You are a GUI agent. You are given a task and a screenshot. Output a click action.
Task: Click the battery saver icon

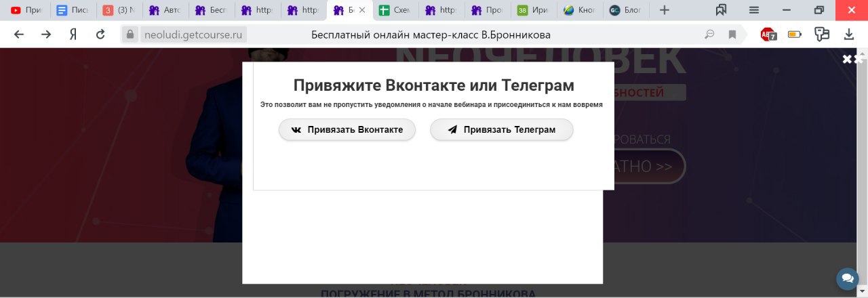point(795,35)
